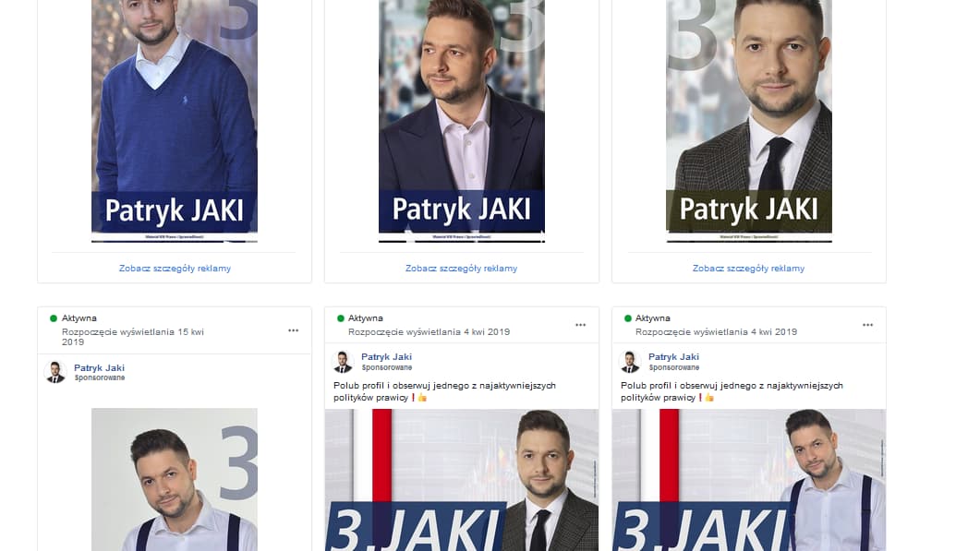Image resolution: width=980 pixels, height=551 pixels.
Task: Open right 3.JAKI banner with suspenders photo
Action: (749, 480)
